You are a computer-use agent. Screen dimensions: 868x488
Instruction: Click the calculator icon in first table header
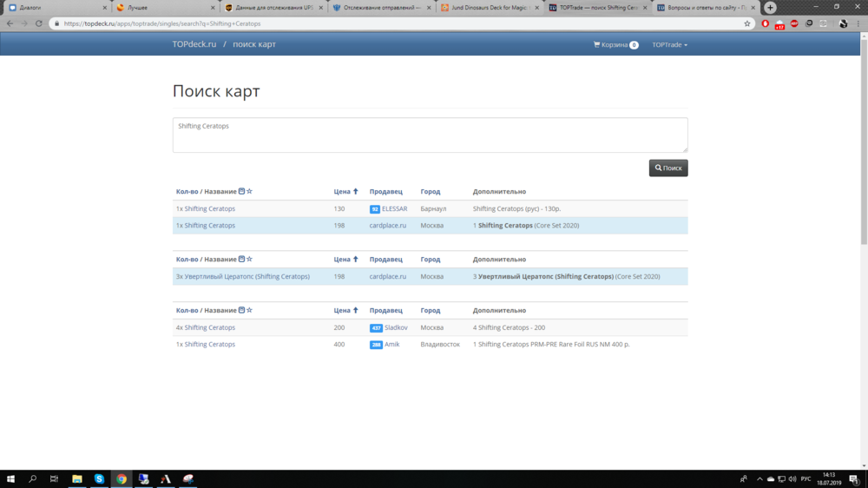(x=241, y=191)
